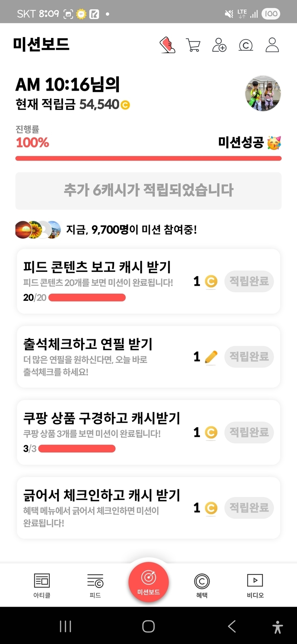Tap 적립완료 for the 출석체크 mission
This screenshot has width=297, height=644.
pyautogui.click(x=249, y=356)
